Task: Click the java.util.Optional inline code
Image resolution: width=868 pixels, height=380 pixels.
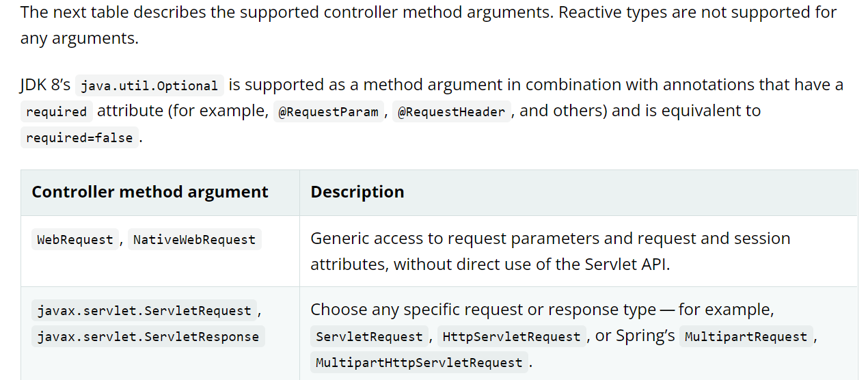Action: point(149,86)
